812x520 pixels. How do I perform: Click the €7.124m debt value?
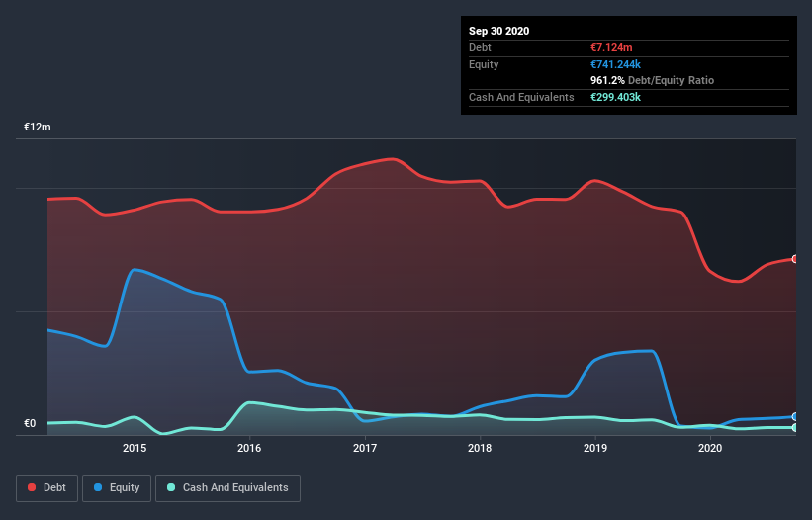coord(611,47)
